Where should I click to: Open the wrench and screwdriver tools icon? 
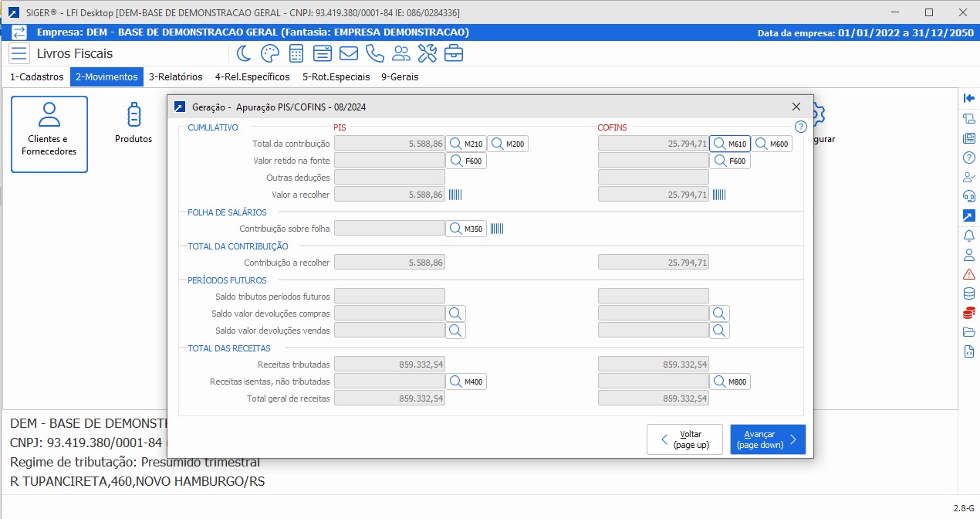tap(427, 53)
